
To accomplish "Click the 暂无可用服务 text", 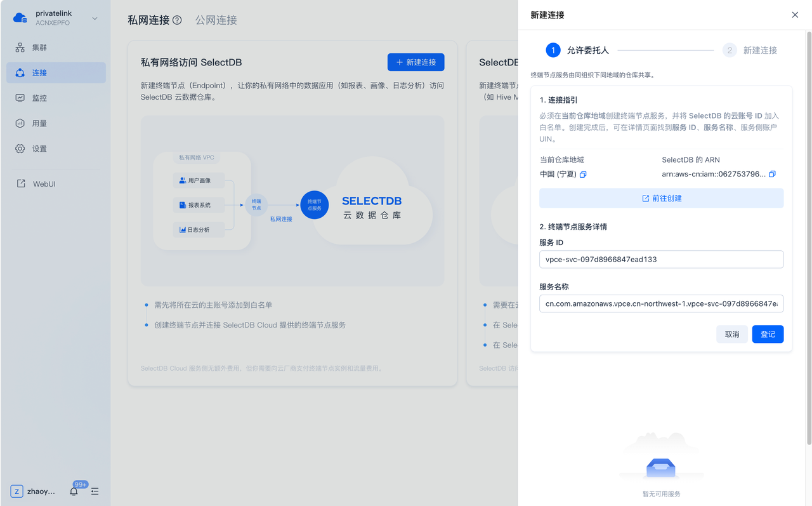I will pyautogui.click(x=661, y=494).
